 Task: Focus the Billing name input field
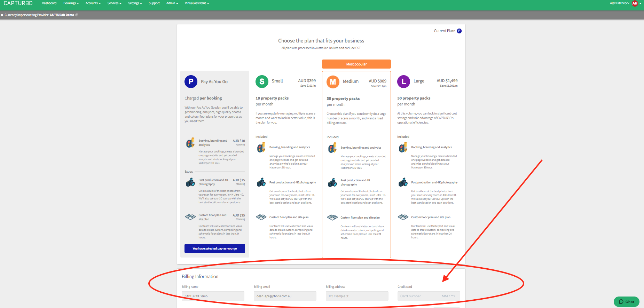213,296
